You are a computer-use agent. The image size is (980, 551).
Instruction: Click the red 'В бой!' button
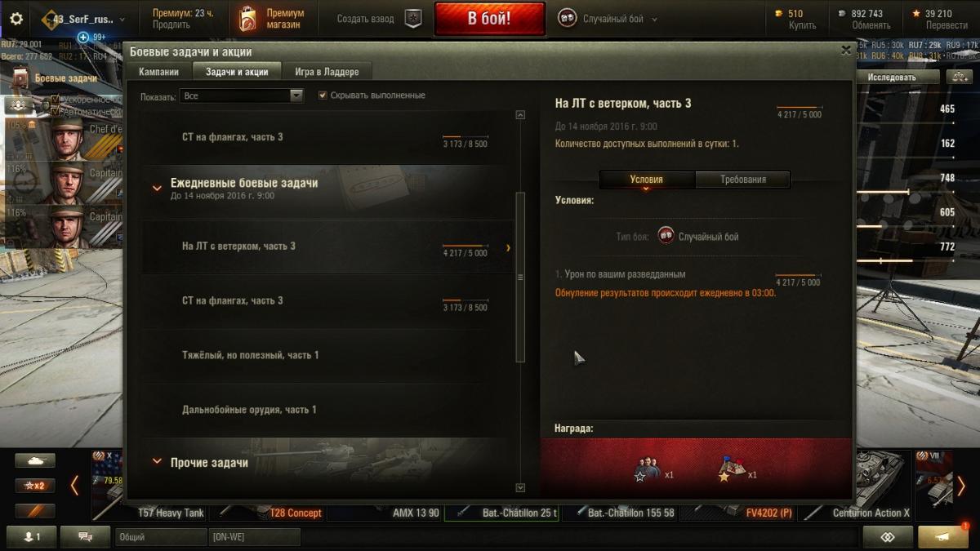point(490,19)
